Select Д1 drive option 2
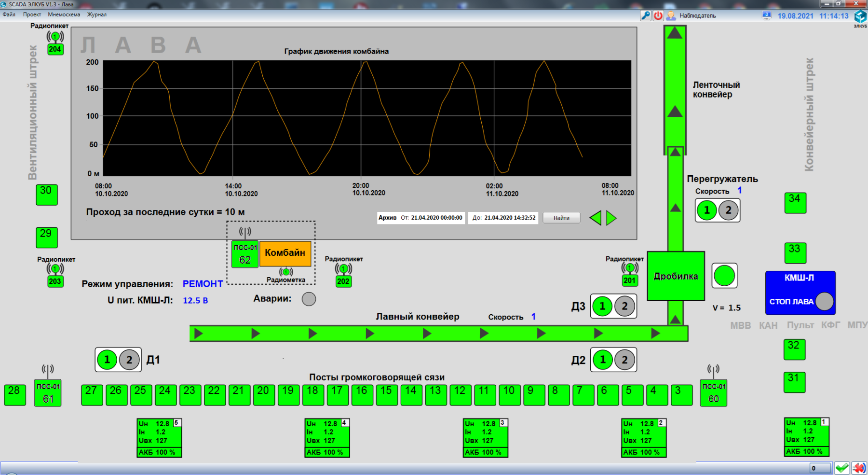 pos(129,360)
